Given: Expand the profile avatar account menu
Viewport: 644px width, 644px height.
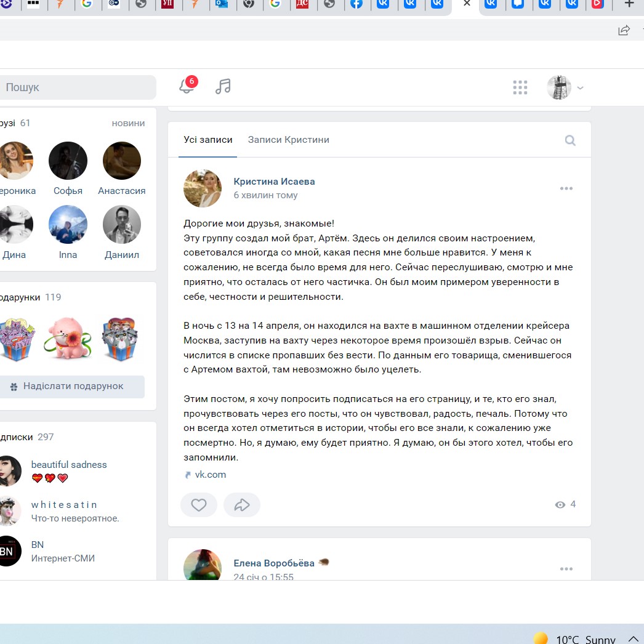Looking at the screenshot, I should tap(565, 87).
